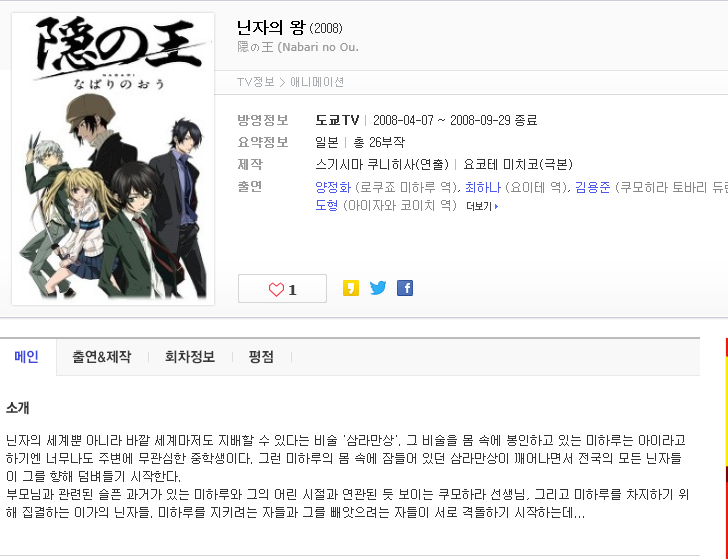Click the 도형 cast member link
728x559 pixels.
point(326,205)
